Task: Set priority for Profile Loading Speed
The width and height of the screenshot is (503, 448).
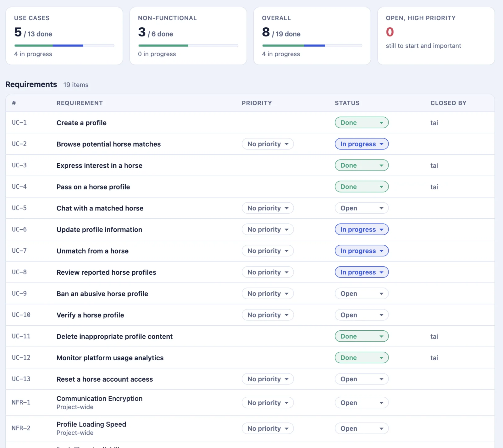Action: click(268, 429)
